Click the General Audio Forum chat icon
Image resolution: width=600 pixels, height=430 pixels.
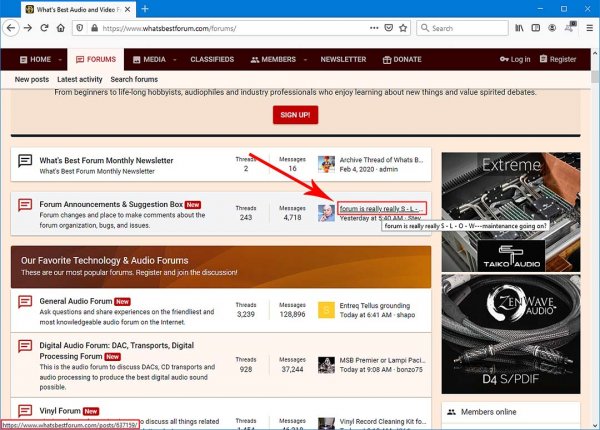pyautogui.click(x=25, y=302)
